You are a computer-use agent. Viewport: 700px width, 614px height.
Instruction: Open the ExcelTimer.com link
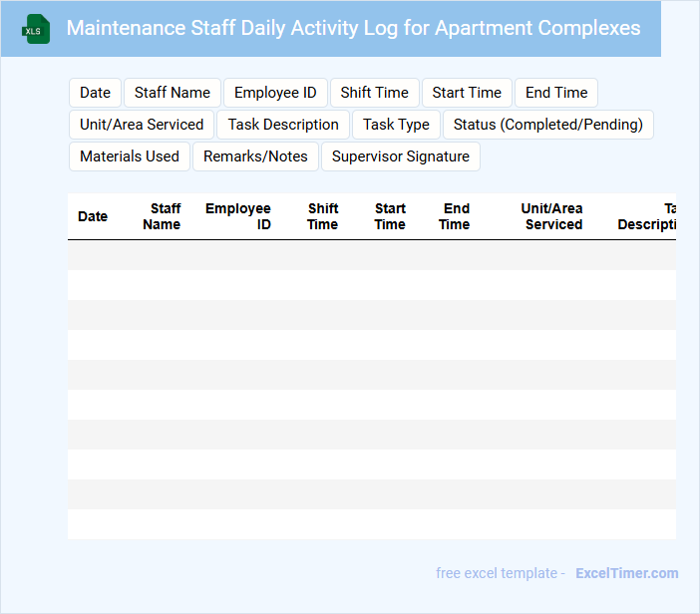626,573
